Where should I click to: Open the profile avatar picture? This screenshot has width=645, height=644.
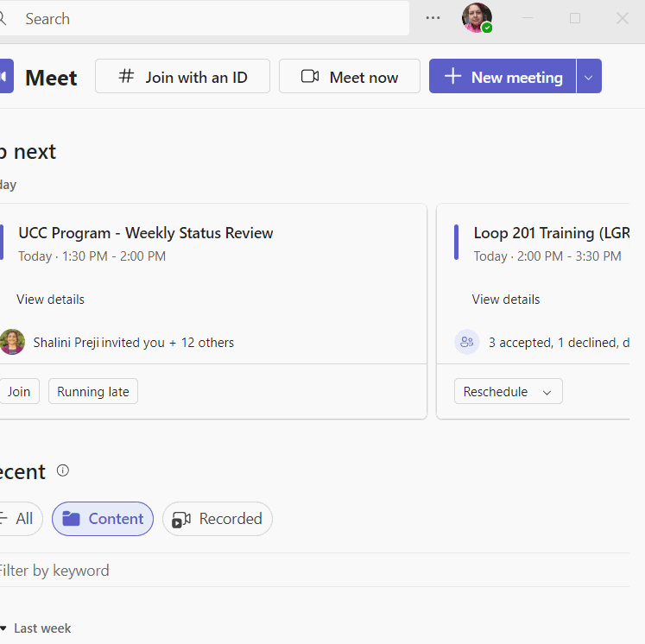tap(476, 18)
